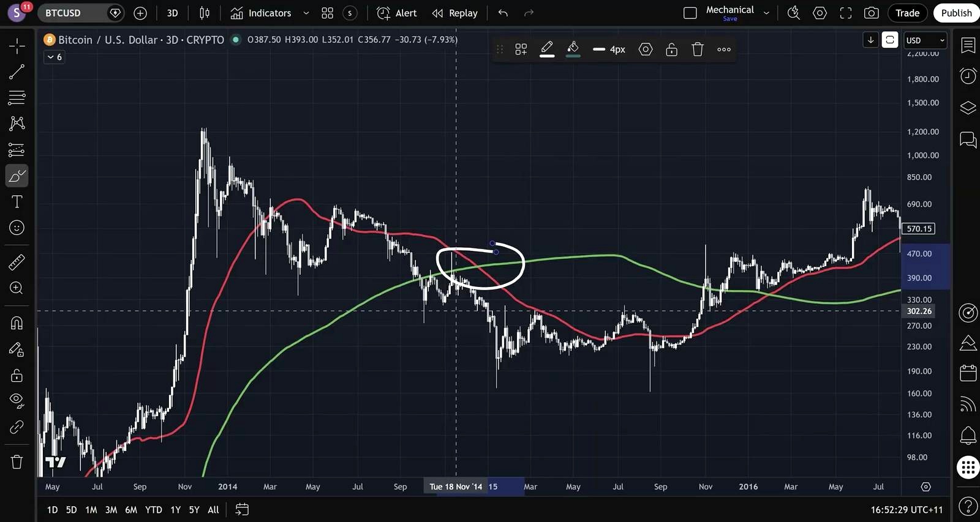Collapse the indicator legend showing 6
980x522 pixels.
click(55, 57)
